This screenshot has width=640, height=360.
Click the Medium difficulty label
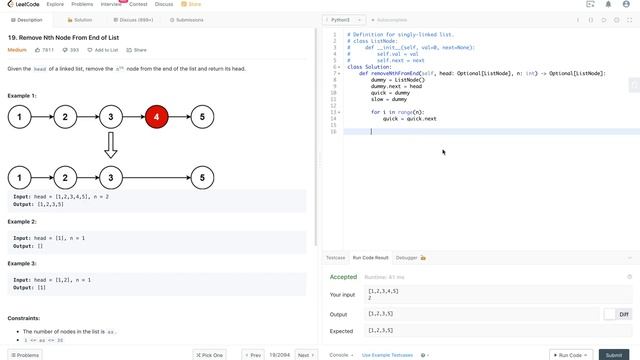tap(17, 50)
